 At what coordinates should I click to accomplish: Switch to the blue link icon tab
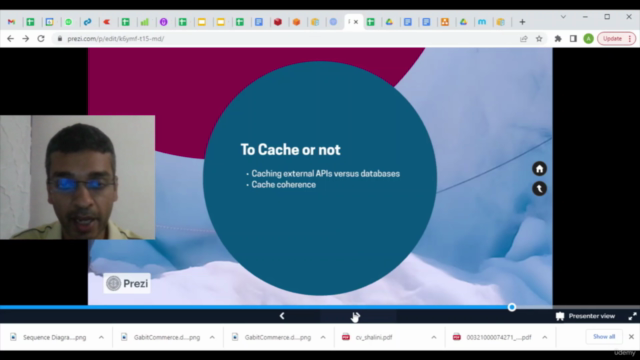[87, 22]
